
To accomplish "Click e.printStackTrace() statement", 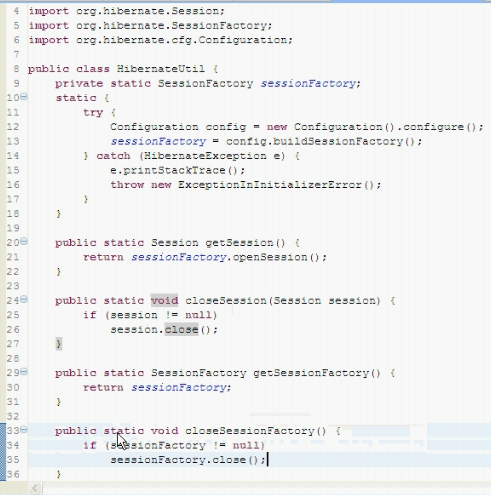I will tap(178, 171).
